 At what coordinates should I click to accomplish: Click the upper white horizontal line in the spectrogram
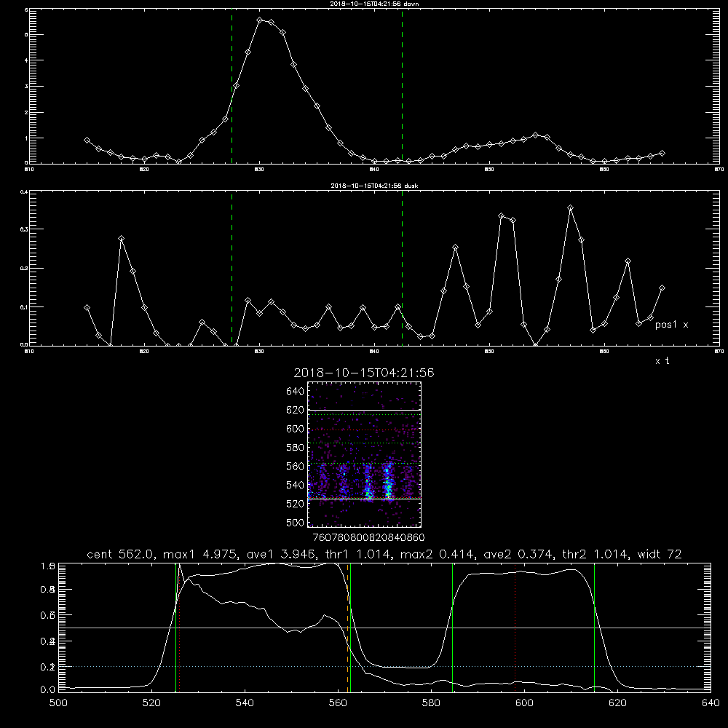[365, 410]
